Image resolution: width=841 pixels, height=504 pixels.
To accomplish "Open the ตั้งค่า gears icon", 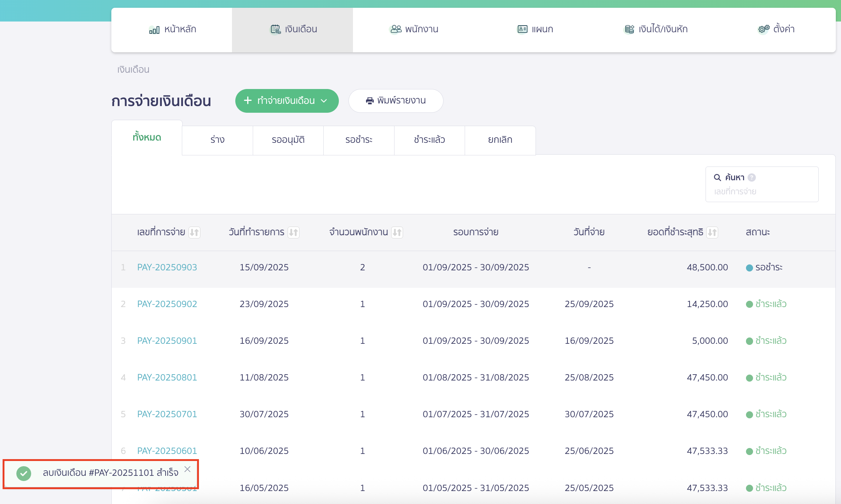I will pyautogui.click(x=763, y=29).
